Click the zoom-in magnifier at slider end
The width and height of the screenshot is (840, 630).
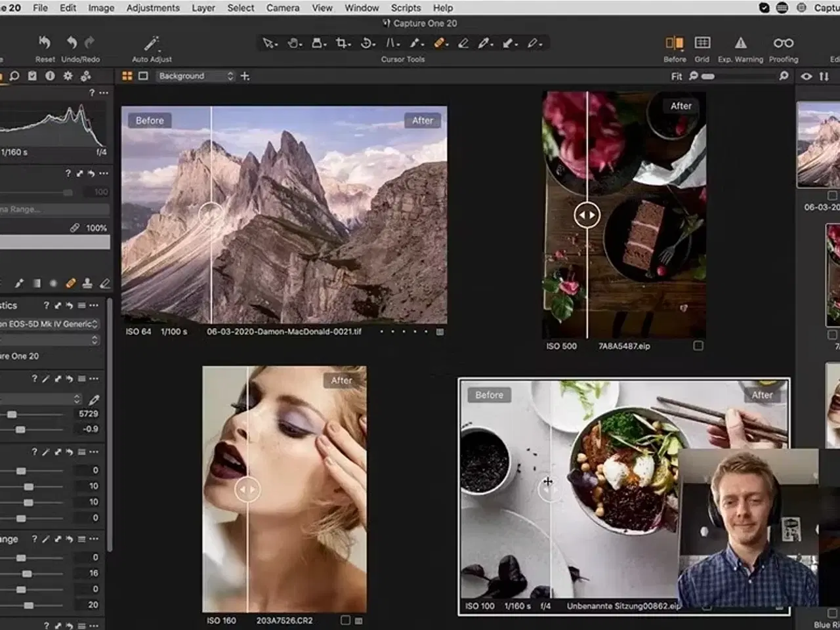tap(784, 76)
